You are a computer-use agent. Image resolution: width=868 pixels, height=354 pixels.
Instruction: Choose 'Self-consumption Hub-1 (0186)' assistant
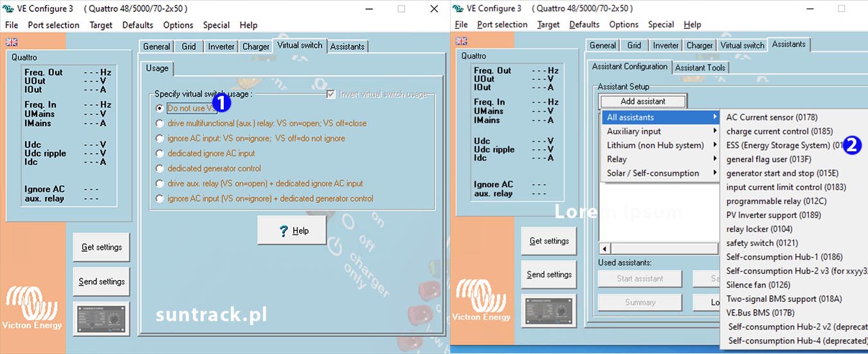(795, 257)
